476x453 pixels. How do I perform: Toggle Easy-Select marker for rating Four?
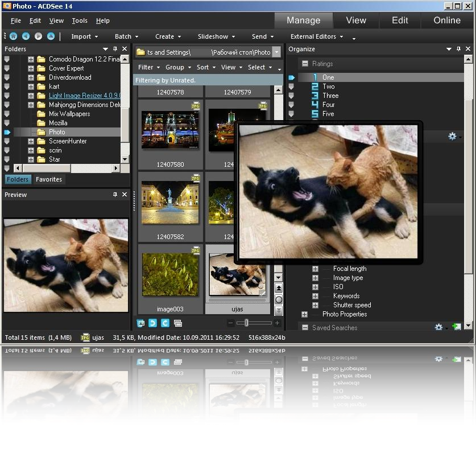(291, 105)
